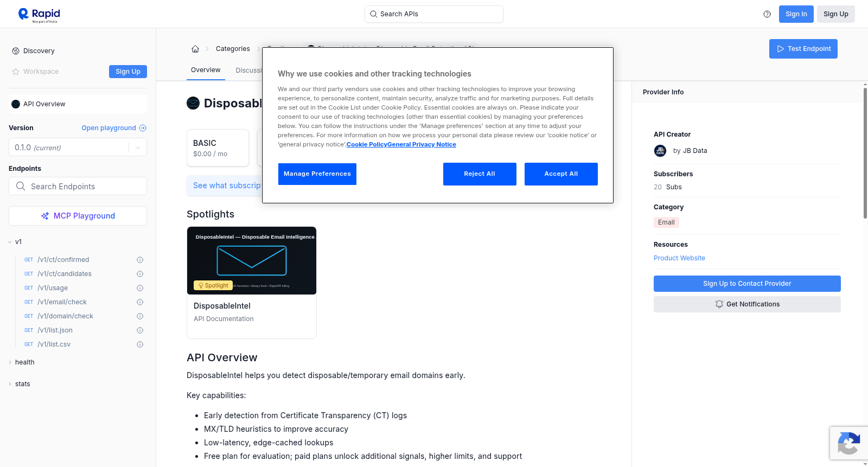868x467 pixels.
Task: Focus the Search APIs field
Action: coord(434,14)
